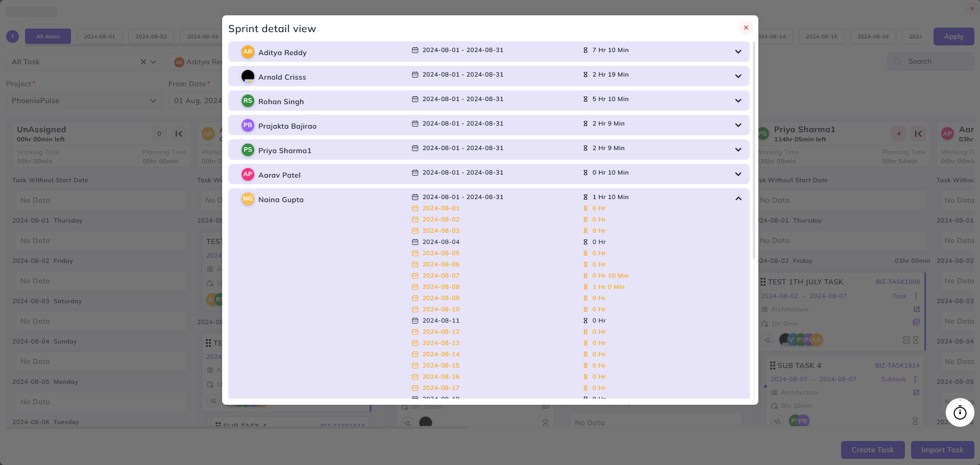Open the PhoenixPulse project dropdown
This screenshot has height=465, width=980.
[x=84, y=101]
